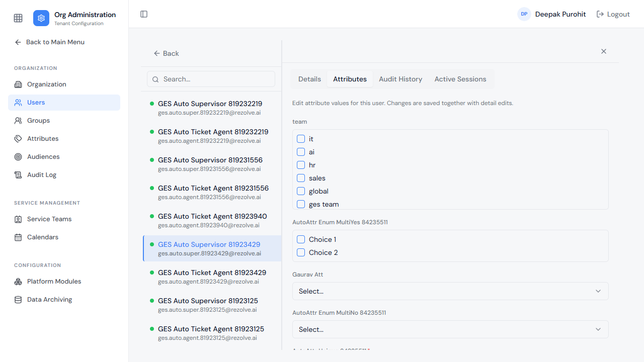Click the Back to Main Menu arrow

pyautogui.click(x=18, y=42)
